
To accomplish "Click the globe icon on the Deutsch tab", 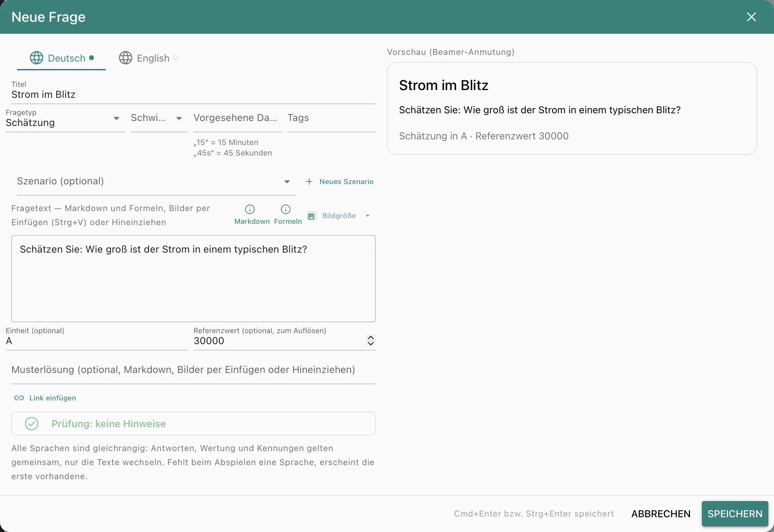I will pyautogui.click(x=37, y=58).
